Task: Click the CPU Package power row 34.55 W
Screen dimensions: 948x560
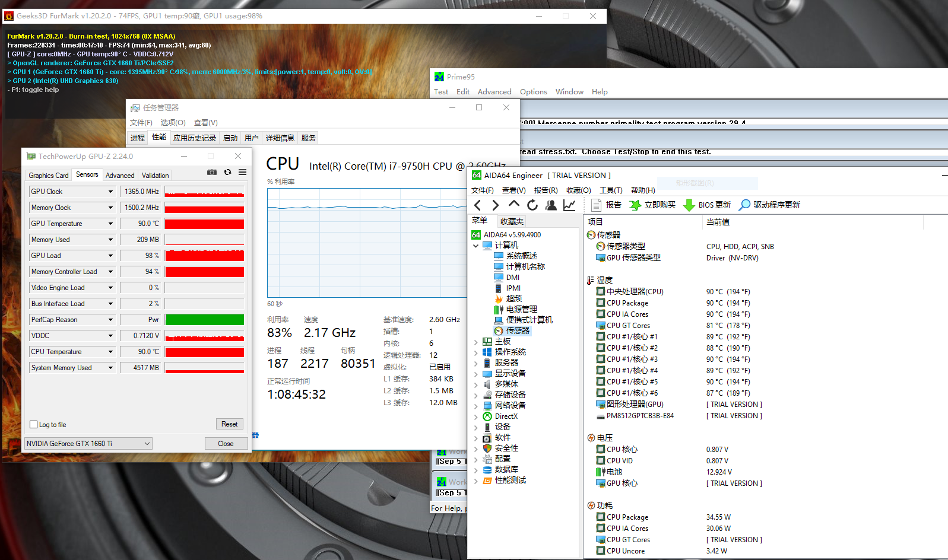Action: (x=664, y=517)
